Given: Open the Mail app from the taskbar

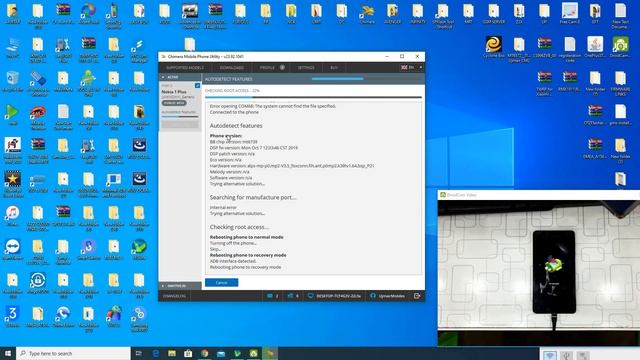Looking at the screenshot, I should (221, 353).
